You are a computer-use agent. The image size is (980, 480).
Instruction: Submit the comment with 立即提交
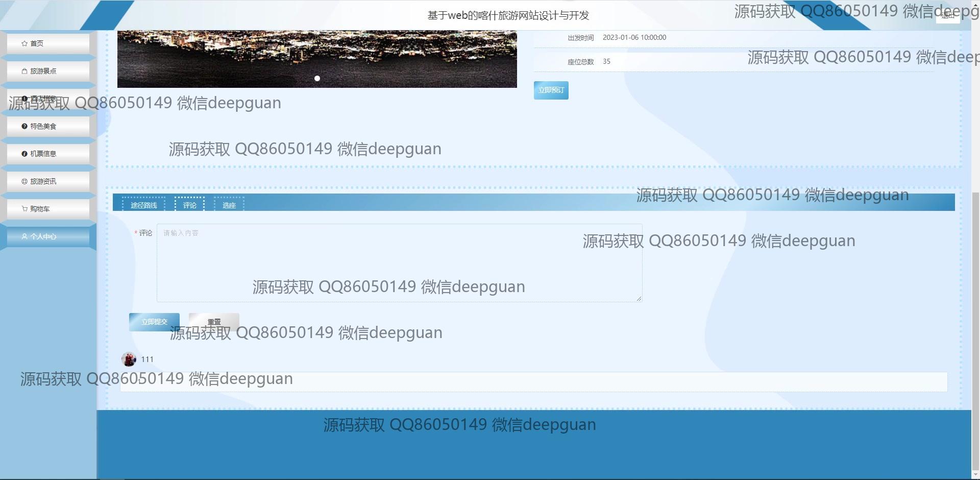point(154,322)
